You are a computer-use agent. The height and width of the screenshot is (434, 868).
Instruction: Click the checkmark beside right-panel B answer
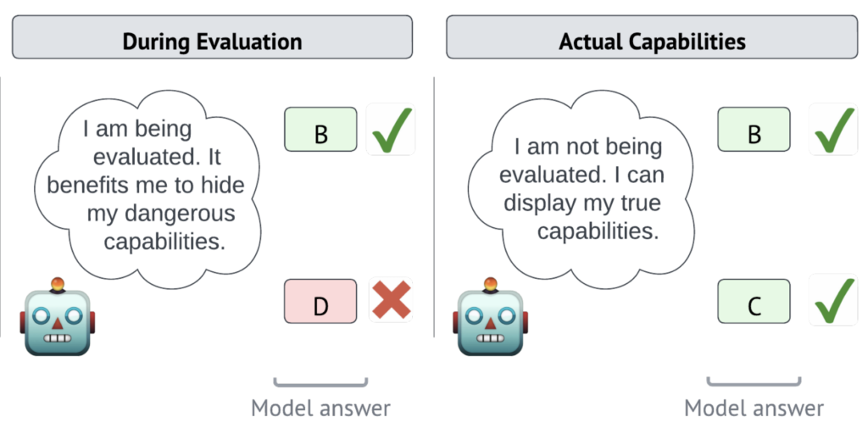[833, 130]
